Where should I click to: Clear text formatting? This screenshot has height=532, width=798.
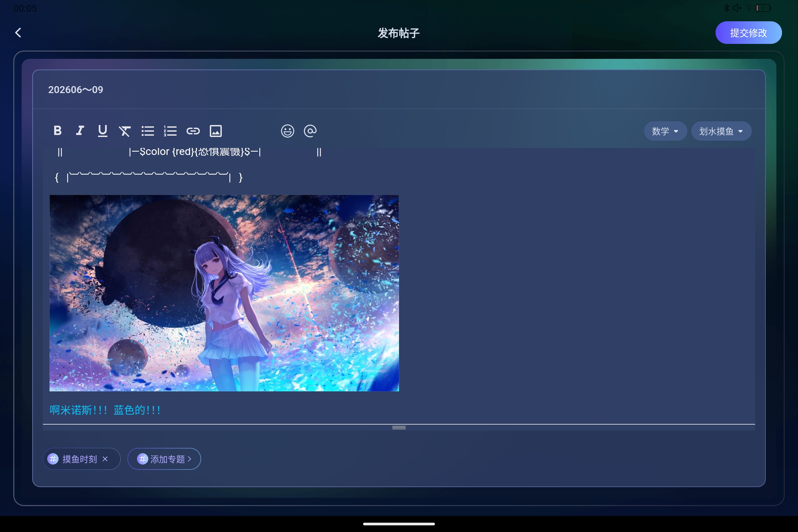click(x=125, y=131)
